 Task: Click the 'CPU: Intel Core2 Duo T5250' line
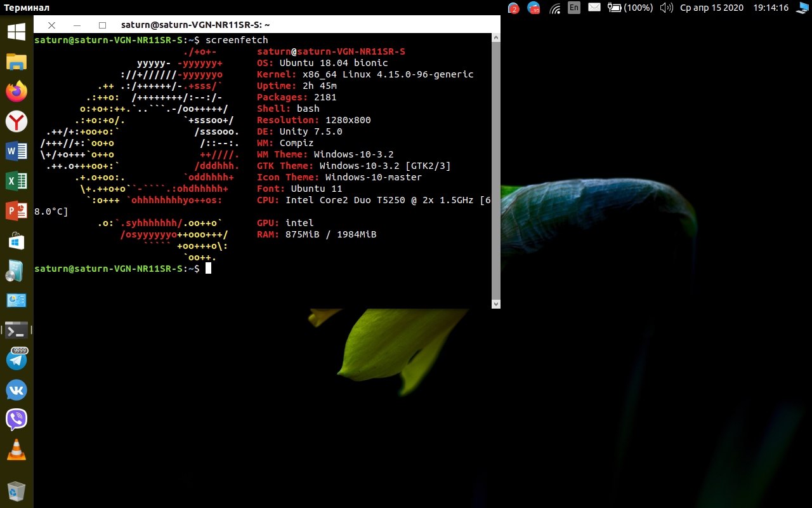374,200
